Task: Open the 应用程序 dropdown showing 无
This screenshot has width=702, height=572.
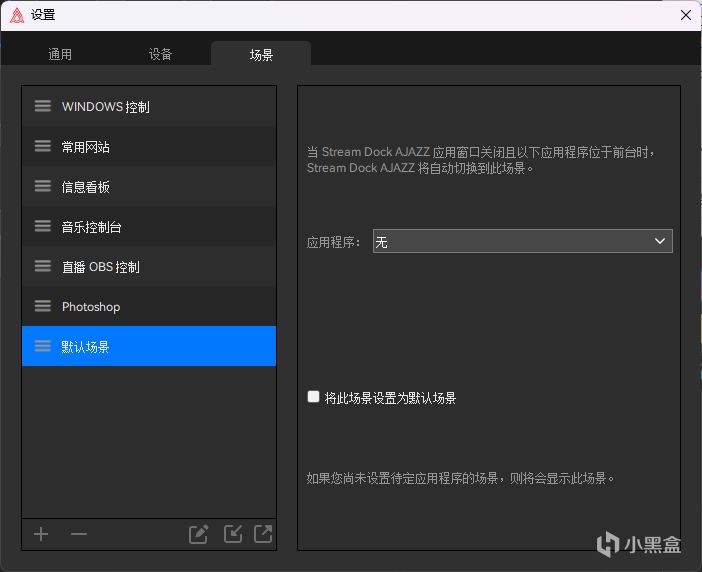Action: 522,241
